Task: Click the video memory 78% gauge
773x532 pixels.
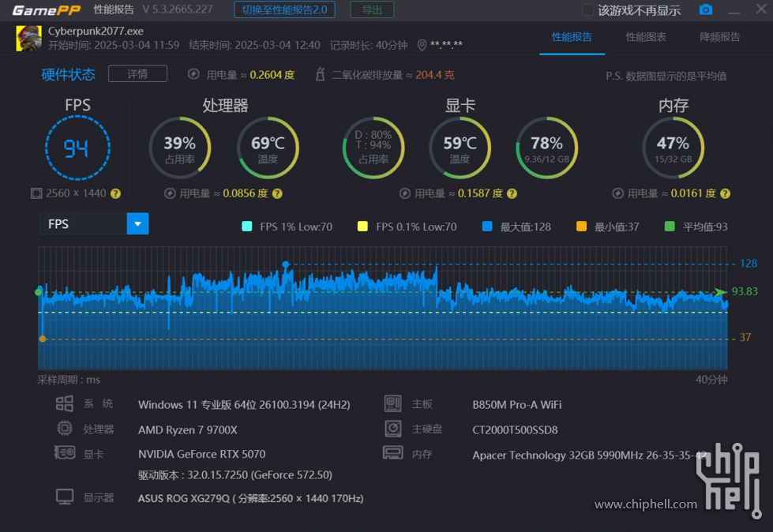Action: coord(546,148)
